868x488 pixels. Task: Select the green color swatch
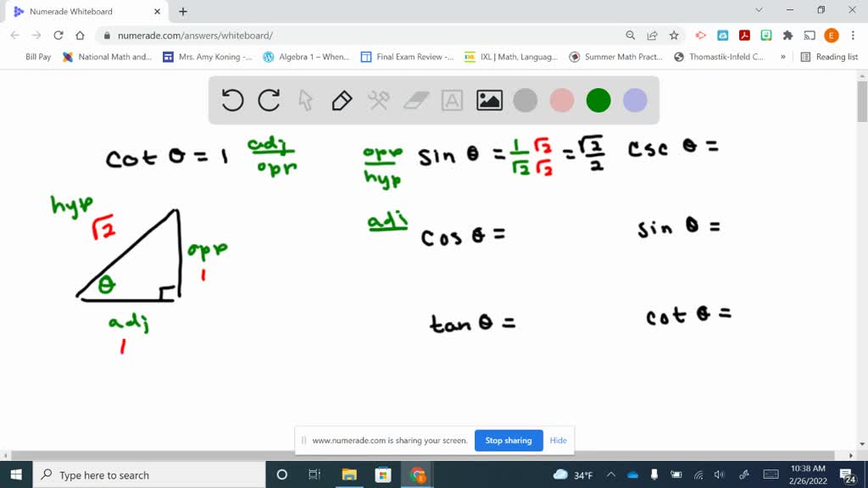coord(598,100)
